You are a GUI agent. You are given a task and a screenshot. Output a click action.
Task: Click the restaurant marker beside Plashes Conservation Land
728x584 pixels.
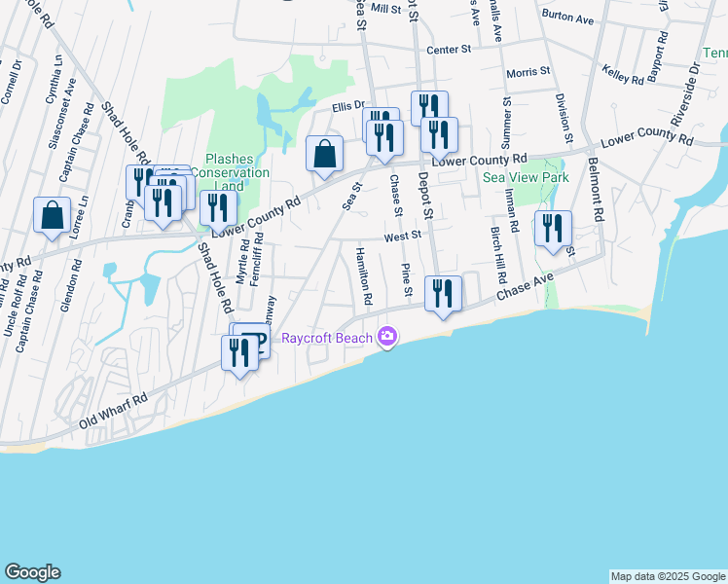(x=218, y=212)
